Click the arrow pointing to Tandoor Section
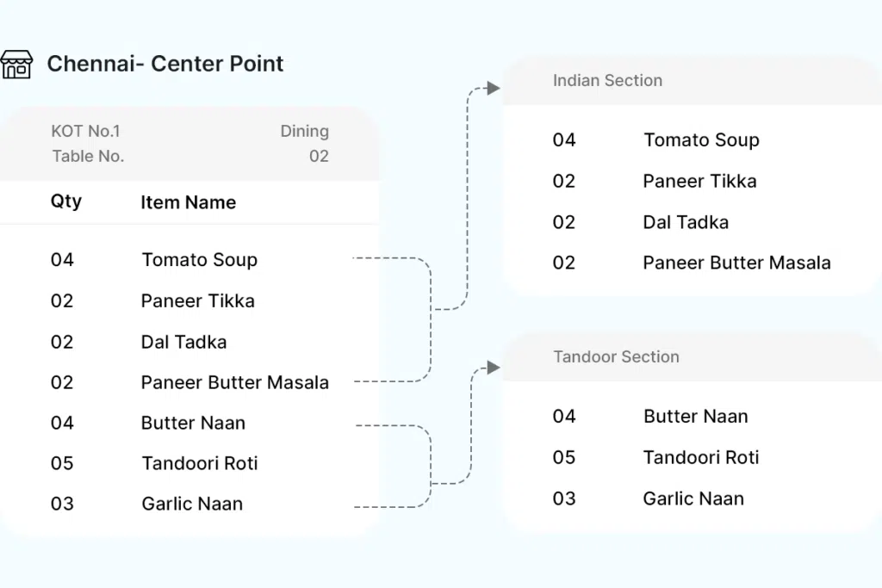This screenshot has height=588, width=882. (x=492, y=368)
